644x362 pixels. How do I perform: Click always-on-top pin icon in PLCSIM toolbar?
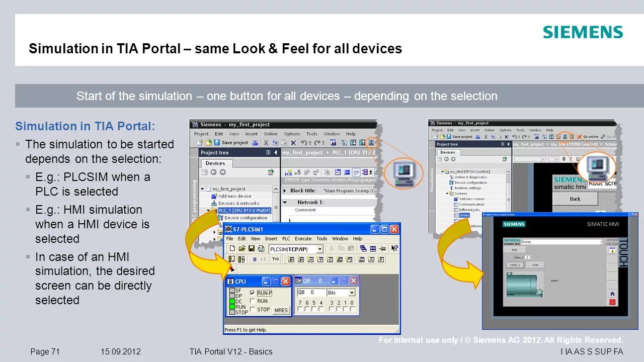[382, 248]
